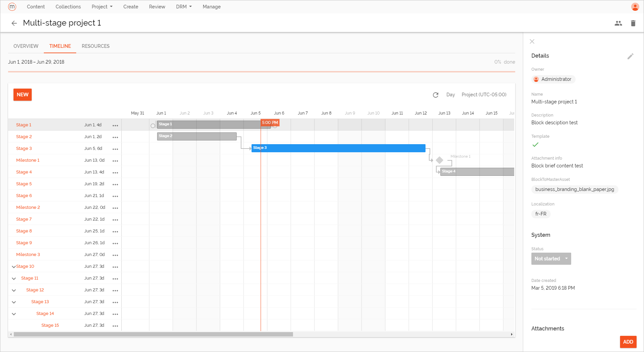Open sharing via the people icon in header
Viewport: 644px width, 352px height.
618,23
